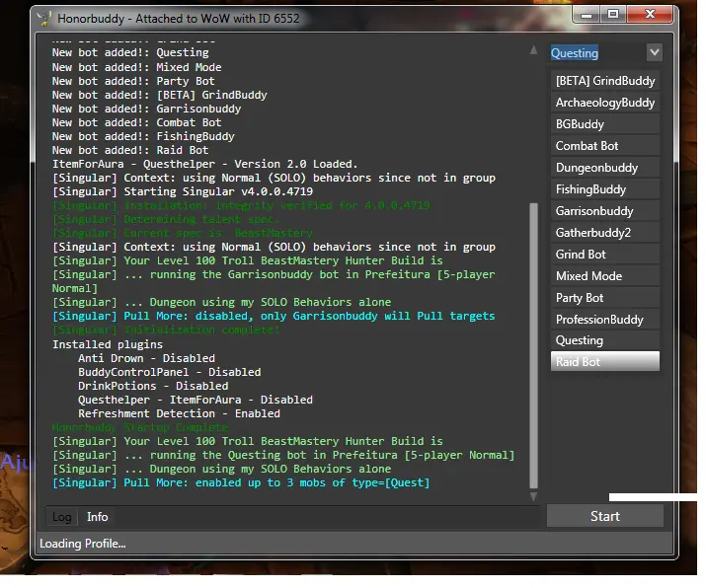Click 'ItemForAura - Questhelper - Version 2.0 Loaded' line
Image resolution: width=706 pixels, height=588 pixels.
tap(204, 164)
